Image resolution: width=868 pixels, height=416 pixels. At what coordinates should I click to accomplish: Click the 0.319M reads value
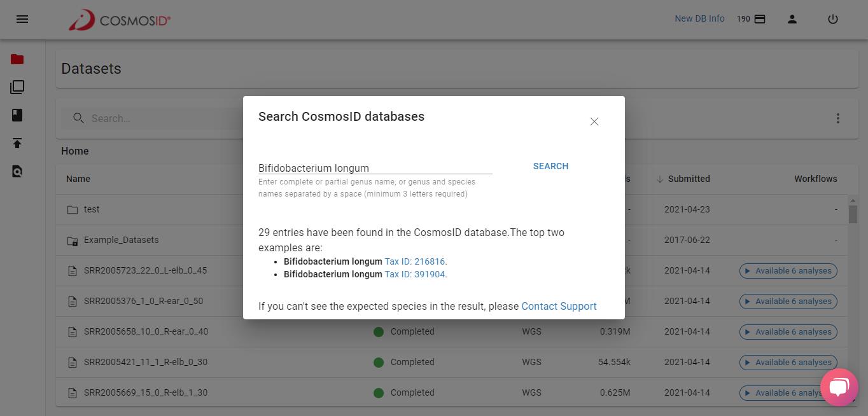615,331
